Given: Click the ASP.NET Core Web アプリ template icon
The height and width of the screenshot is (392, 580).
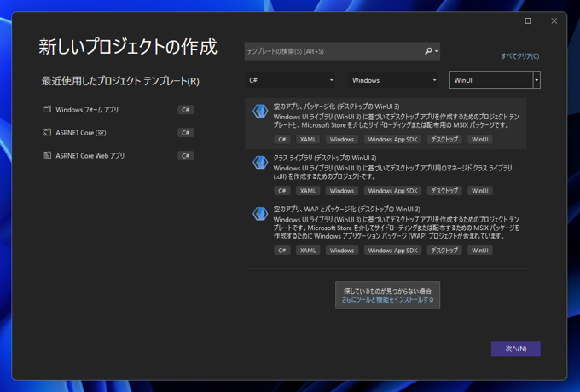Looking at the screenshot, I should click(x=47, y=155).
